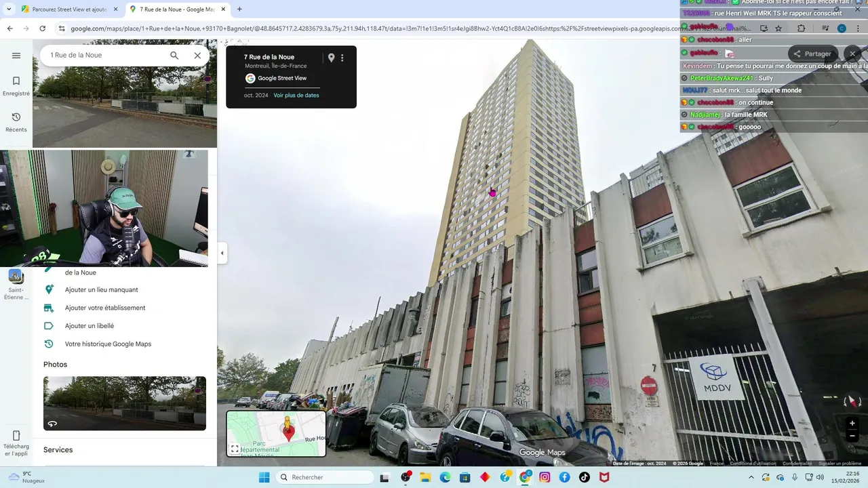Click the Photos section heading
The width and height of the screenshot is (868, 488).
pyautogui.click(x=55, y=365)
